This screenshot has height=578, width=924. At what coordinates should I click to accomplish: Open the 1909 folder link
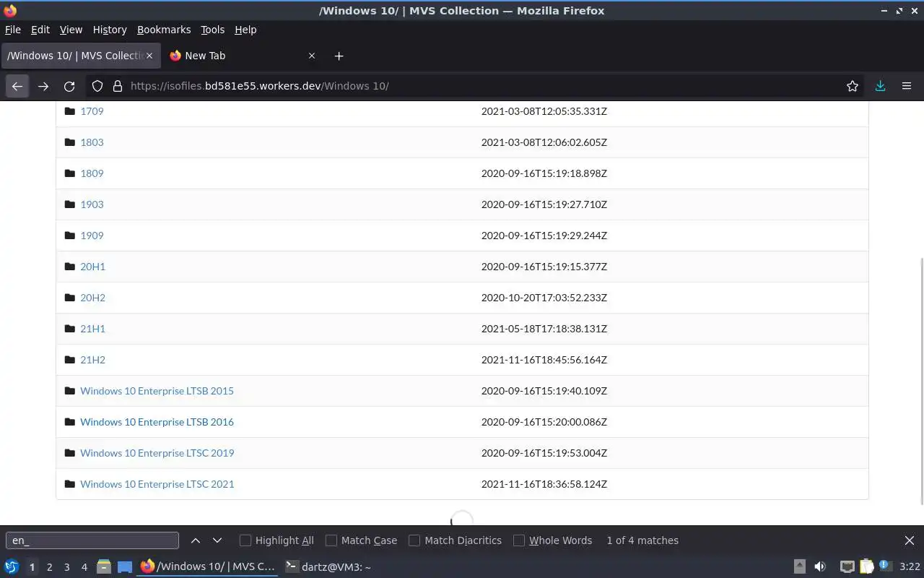click(92, 236)
